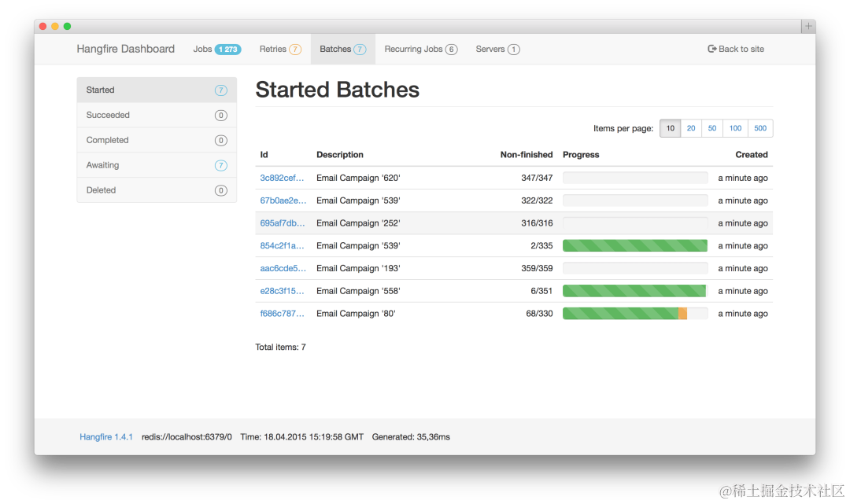850x504 pixels.
Task: Click the 2/335 non-finished value
Action: coord(541,246)
